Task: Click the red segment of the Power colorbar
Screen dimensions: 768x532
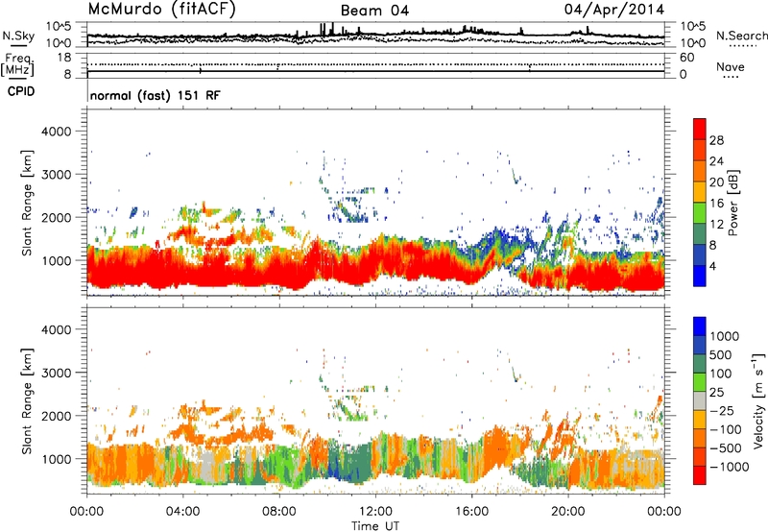Action: point(700,129)
